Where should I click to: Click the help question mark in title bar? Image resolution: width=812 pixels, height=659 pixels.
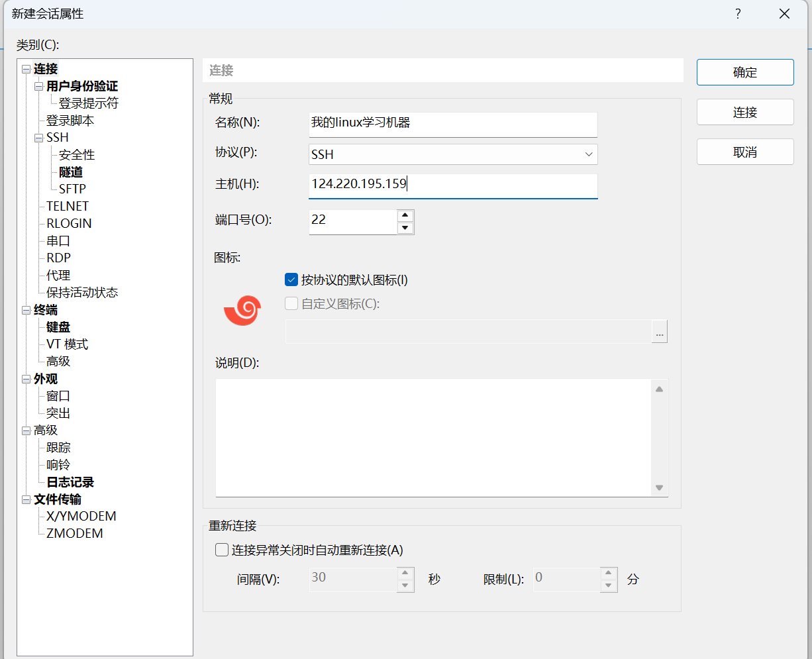point(738,14)
